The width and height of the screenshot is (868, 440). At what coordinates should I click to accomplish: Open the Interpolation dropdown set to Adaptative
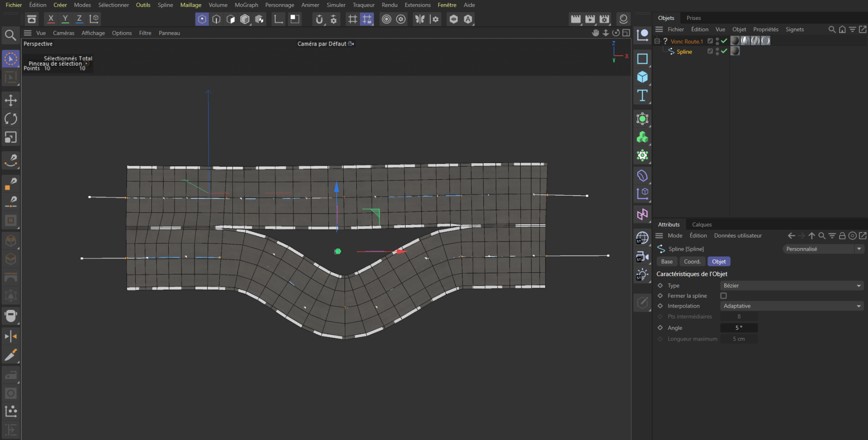click(x=791, y=306)
